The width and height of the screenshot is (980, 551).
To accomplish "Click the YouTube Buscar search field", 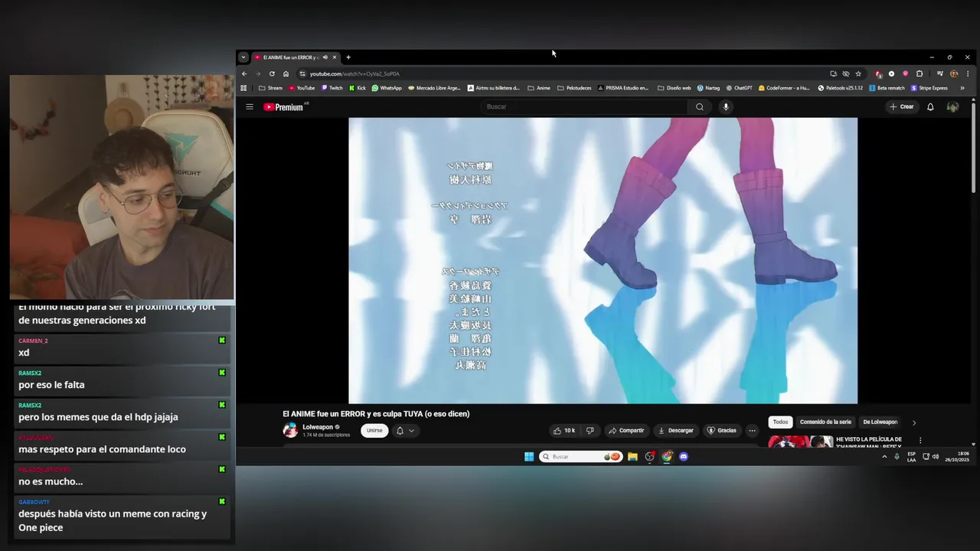I will 585,106.
